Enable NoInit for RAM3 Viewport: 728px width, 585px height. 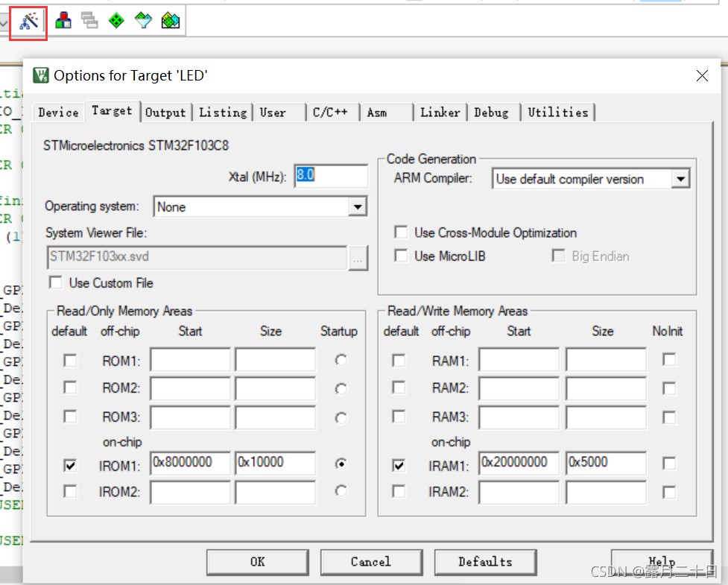pos(669,417)
